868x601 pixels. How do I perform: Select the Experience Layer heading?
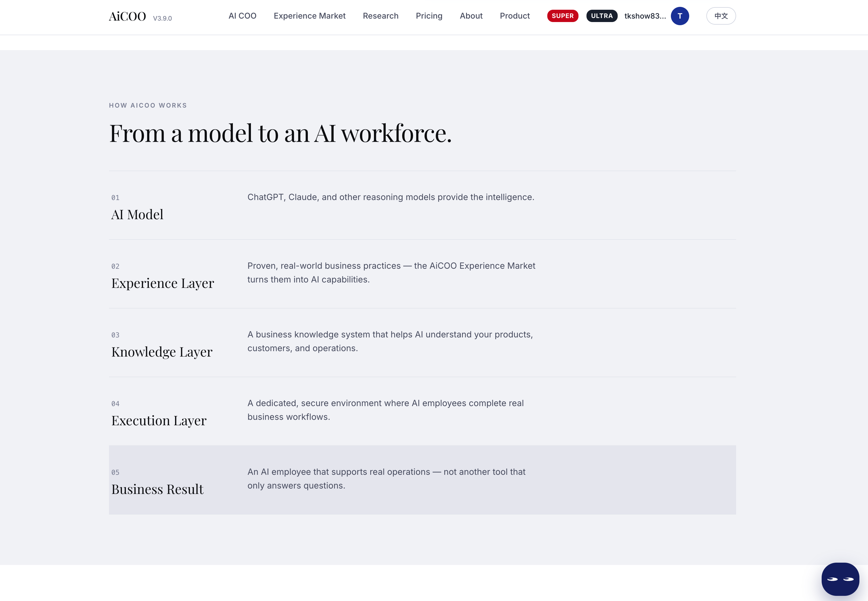(162, 283)
